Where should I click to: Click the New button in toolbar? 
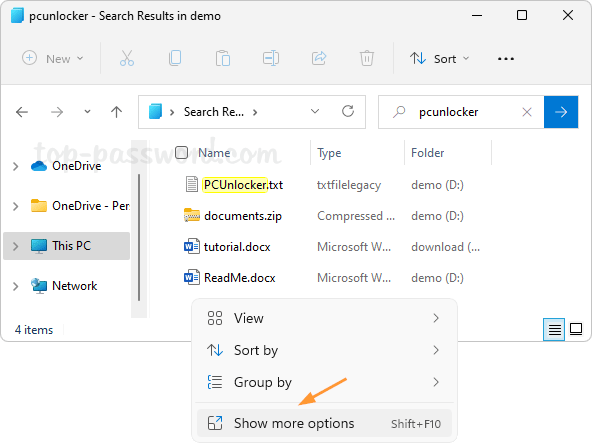click(x=52, y=59)
